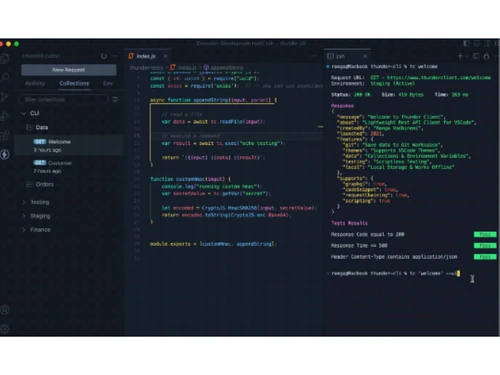Screen dimensions: 500x375
Task: Click the 'async function appendString' code line
Action: pos(213,100)
